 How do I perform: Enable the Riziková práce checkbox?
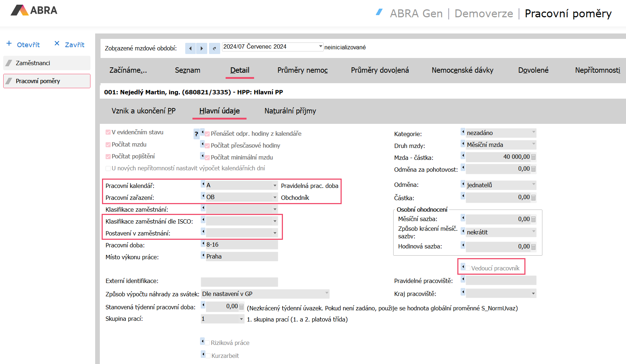[208, 343]
